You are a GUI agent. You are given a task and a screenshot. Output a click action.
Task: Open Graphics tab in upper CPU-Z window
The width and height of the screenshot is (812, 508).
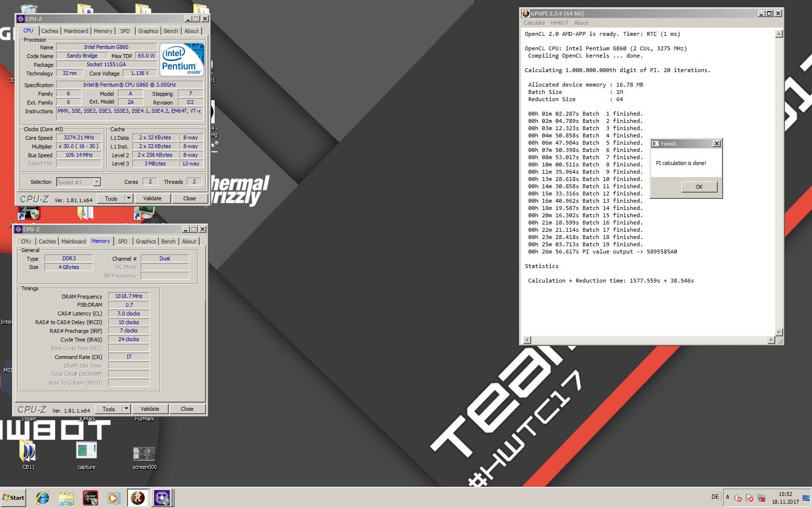pyautogui.click(x=148, y=31)
